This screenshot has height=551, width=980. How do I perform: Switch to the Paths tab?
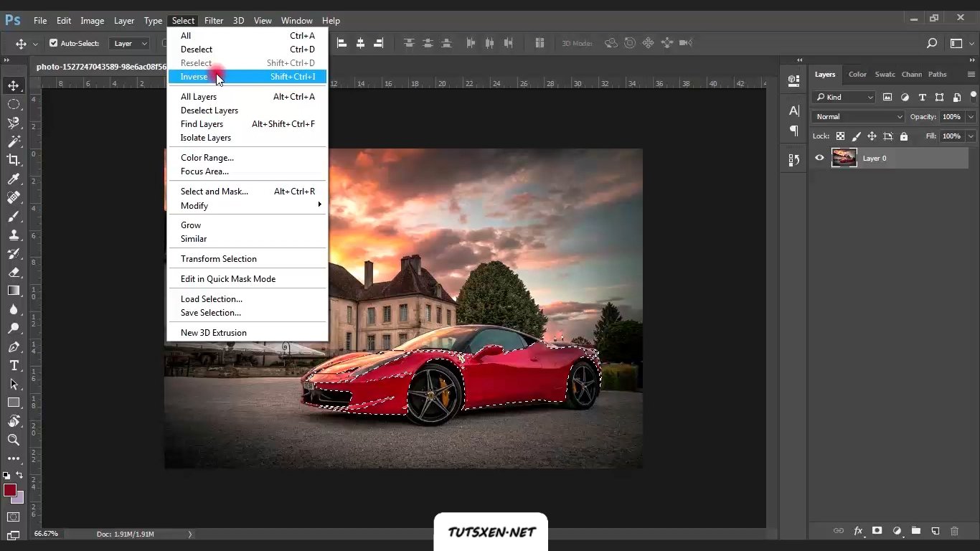937,75
